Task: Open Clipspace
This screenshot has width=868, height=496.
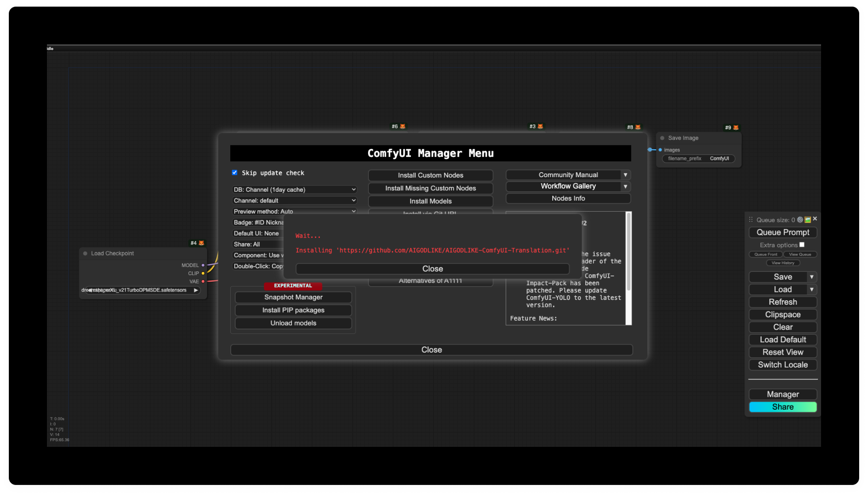Action: click(783, 314)
